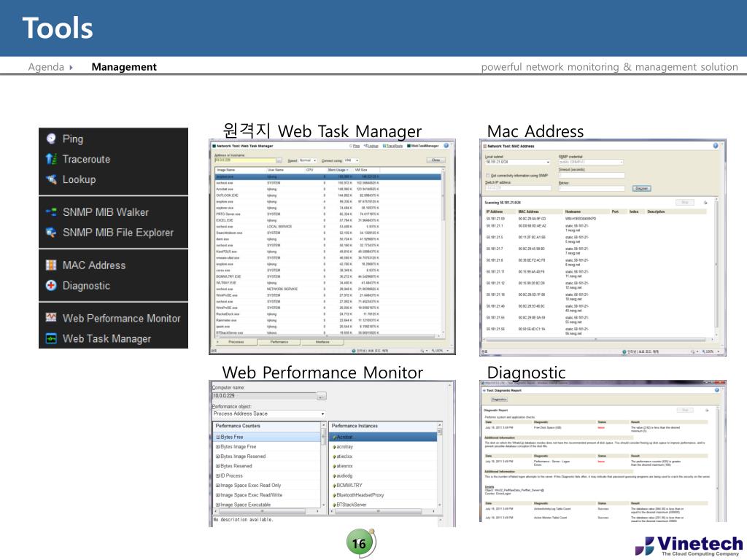Click the Agenda breadcrumb
747x560 pixels.
[46, 66]
